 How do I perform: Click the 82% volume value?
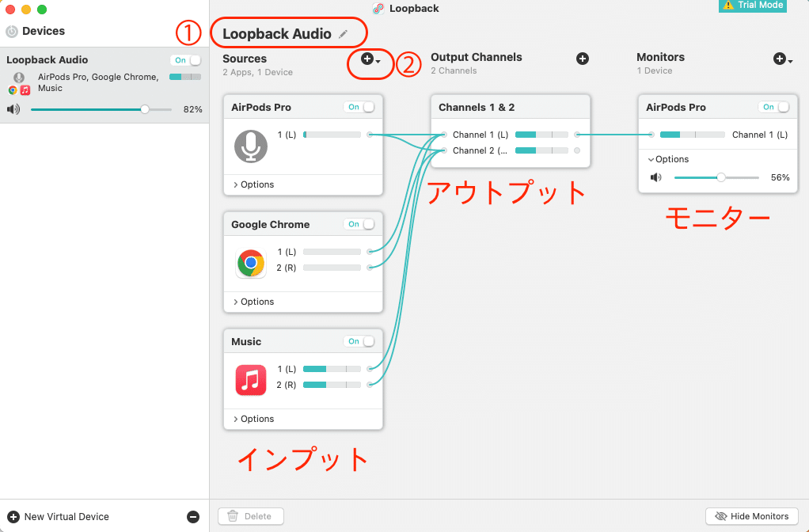pos(193,109)
